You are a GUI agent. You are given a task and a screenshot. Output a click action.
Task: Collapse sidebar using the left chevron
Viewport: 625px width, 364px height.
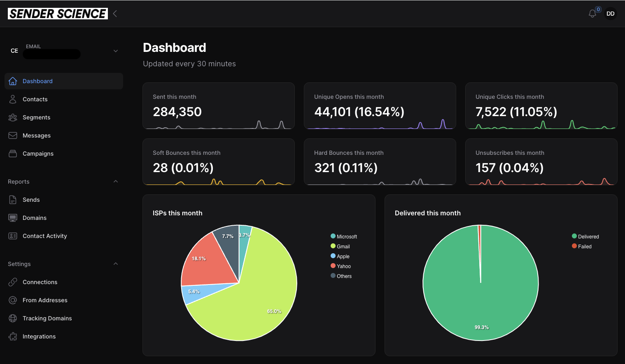115,14
